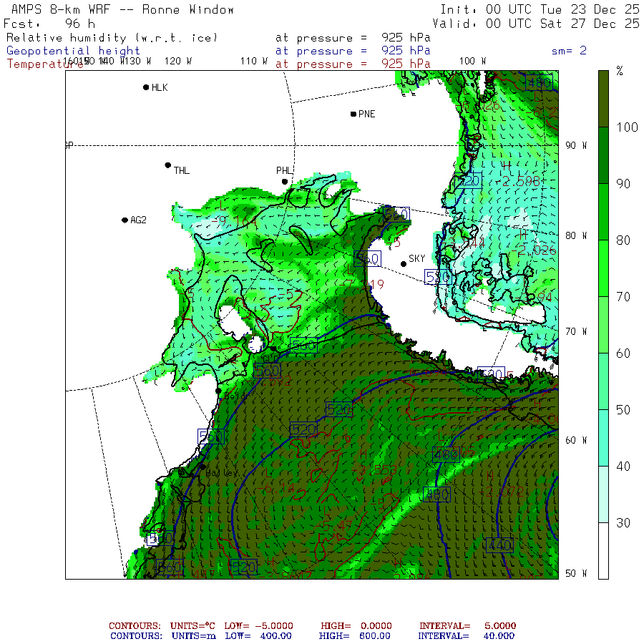This screenshot has width=644, height=644.
Task: Click the boxed '440' height contour label
Action: coord(499,545)
